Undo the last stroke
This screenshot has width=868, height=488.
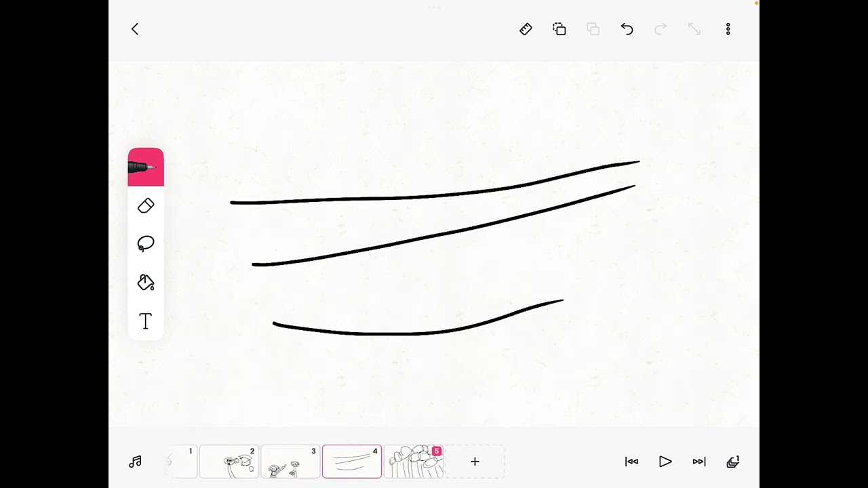[627, 29]
